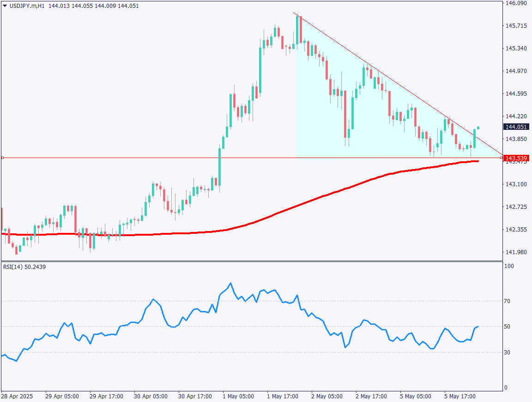Click the right end of the thick red moving average

[x=478, y=161]
